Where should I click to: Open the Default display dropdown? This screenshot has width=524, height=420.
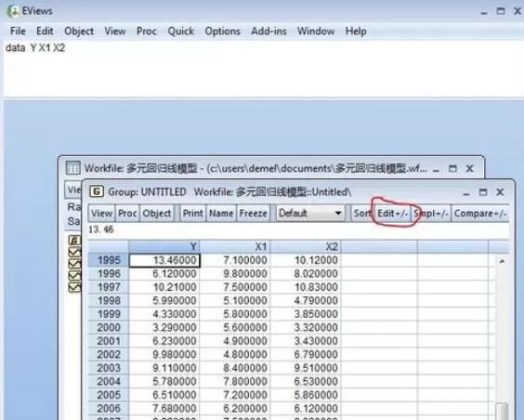(310, 213)
